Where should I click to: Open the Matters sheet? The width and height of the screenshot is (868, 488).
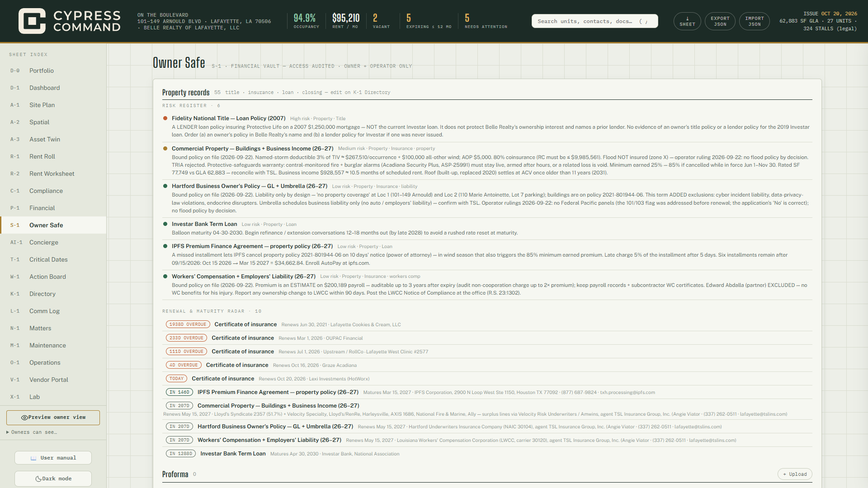tap(53, 328)
